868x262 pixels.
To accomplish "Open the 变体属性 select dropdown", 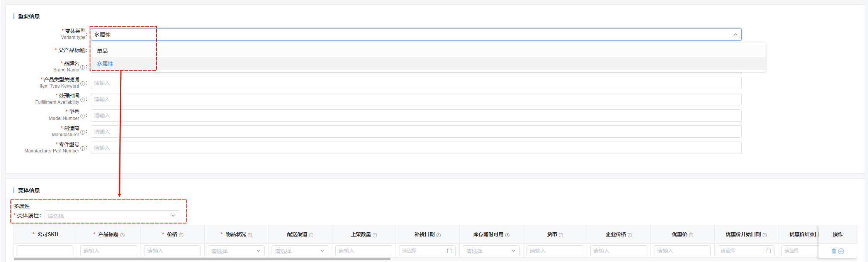I will point(111,216).
